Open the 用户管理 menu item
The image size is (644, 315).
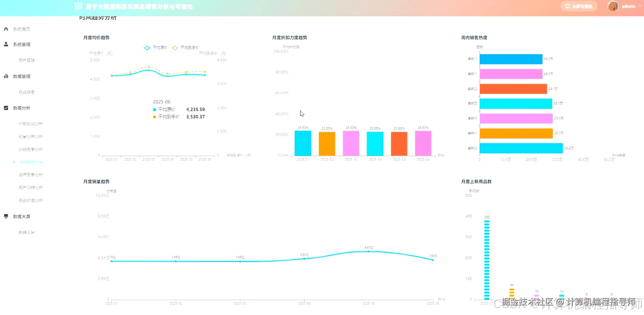click(x=26, y=60)
